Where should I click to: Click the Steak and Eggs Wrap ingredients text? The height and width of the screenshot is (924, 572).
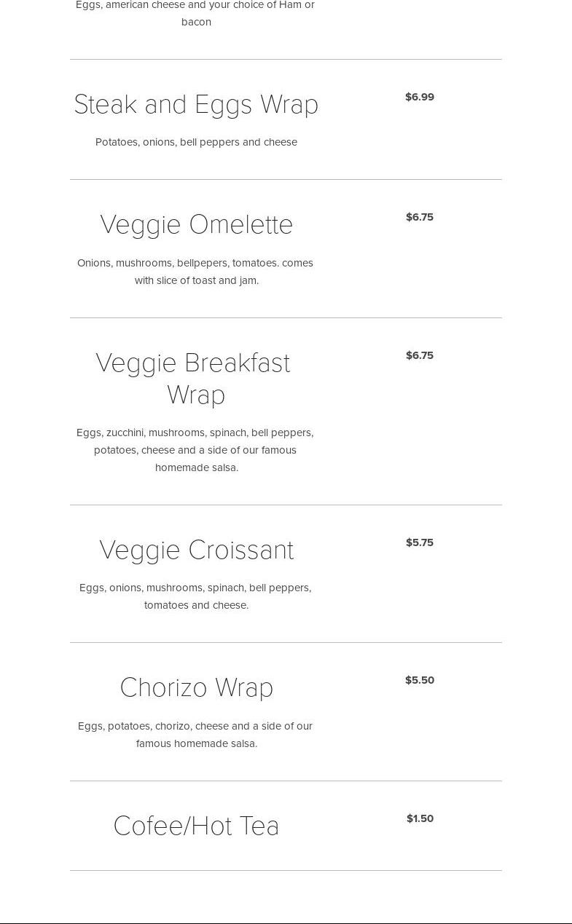click(x=196, y=142)
